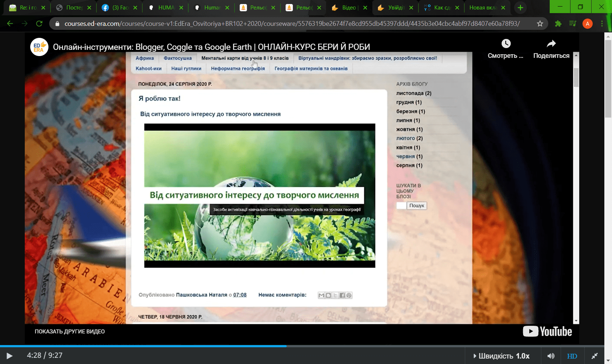The image size is (612, 364).
Task: Click the email share icon under the post
Action: tap(321, 295)
